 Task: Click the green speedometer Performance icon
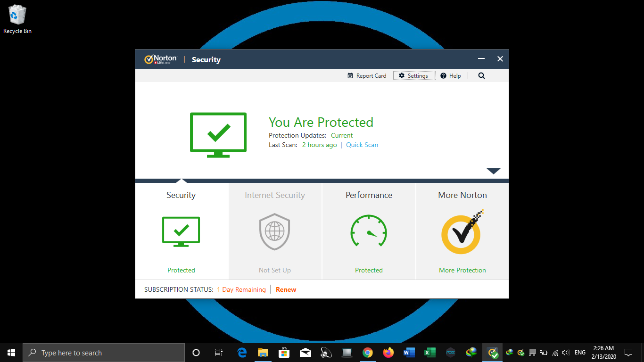[369, 231]
